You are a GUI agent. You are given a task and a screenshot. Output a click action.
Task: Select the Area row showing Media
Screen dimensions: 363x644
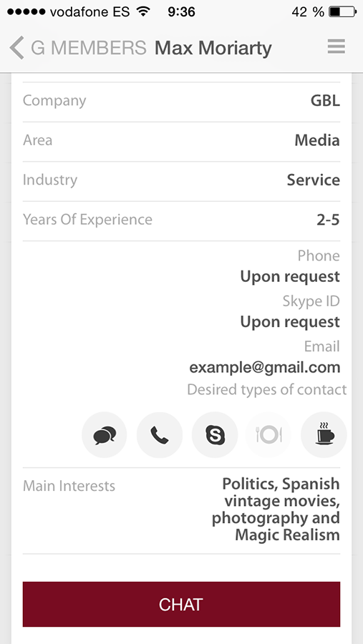pyautogui.click(x=181, y=141)
